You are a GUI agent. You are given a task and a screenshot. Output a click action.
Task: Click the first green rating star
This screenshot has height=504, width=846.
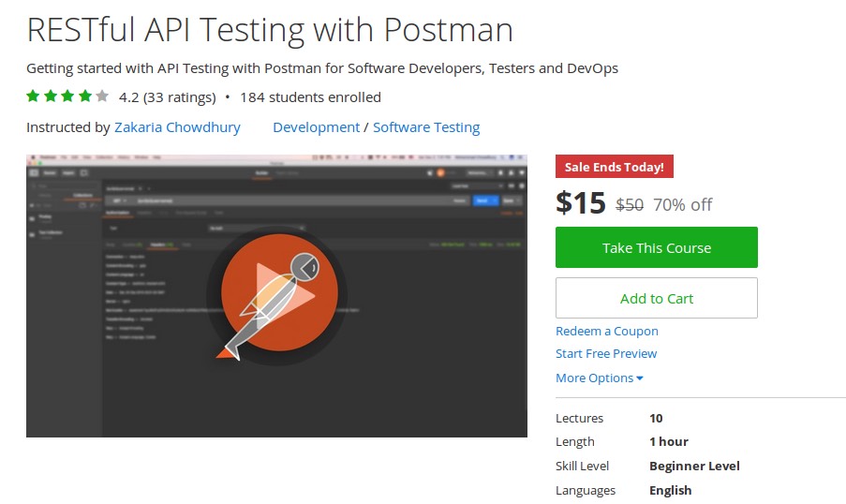33,96
